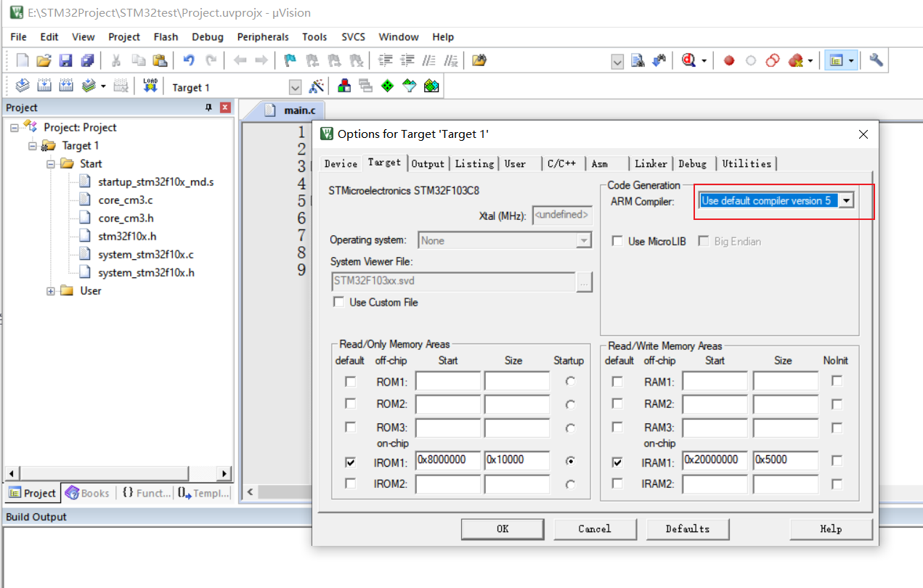This screenshot has width=923, height=588.
Task: Tick the Use Custom File checkbox
Action: point(338,302)
